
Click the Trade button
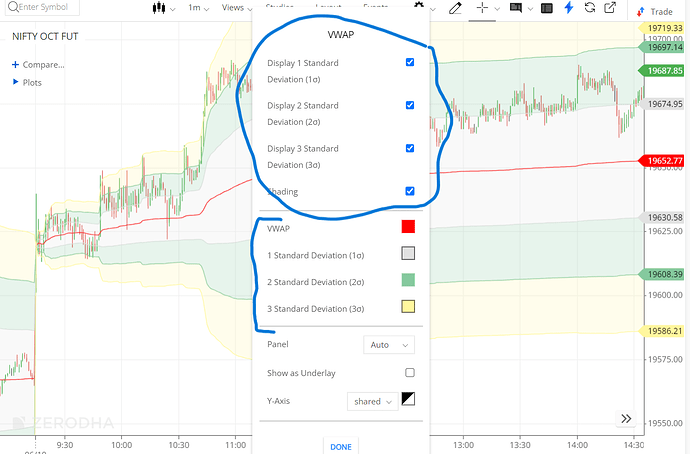pos(659,11)
